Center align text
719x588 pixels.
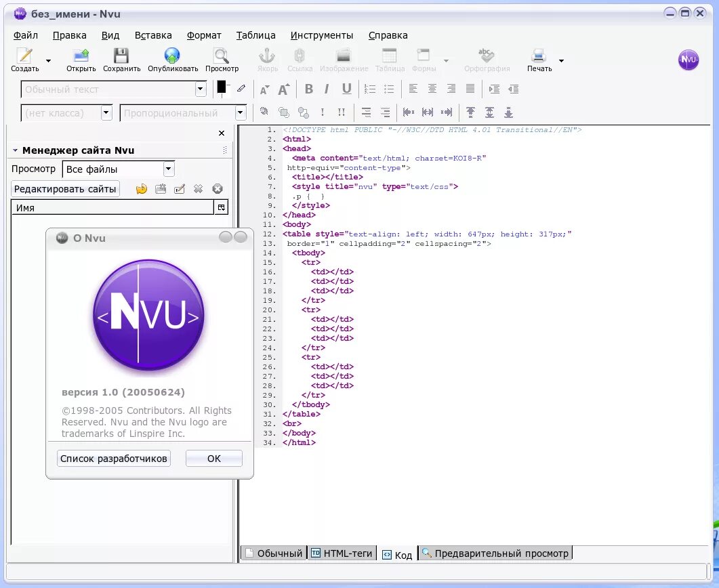(432, 89)
